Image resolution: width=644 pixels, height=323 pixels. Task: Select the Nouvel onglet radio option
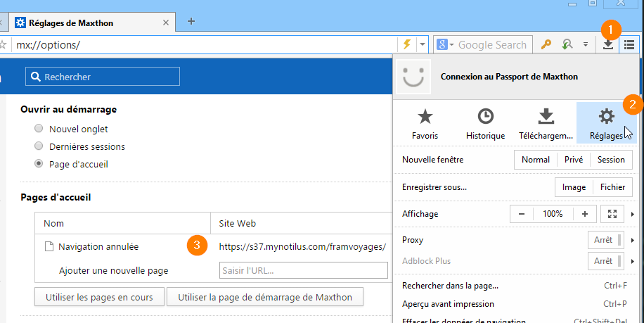pyautogui.click(x=39, y=128)
